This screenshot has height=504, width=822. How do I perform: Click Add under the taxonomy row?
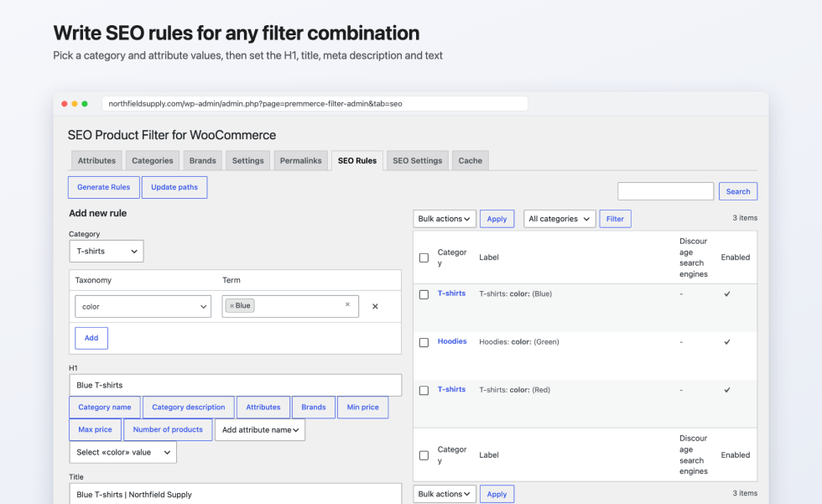click(91, 338)
